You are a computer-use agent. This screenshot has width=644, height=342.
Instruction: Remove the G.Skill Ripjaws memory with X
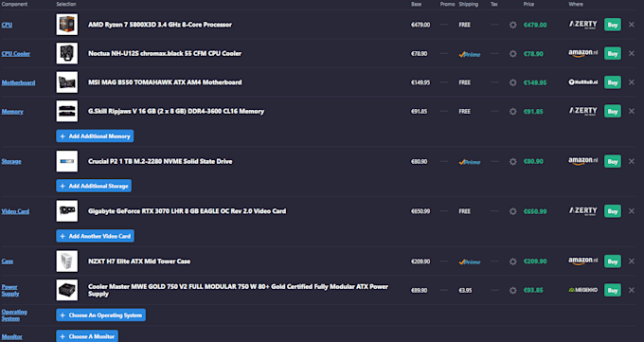point(632,112)
